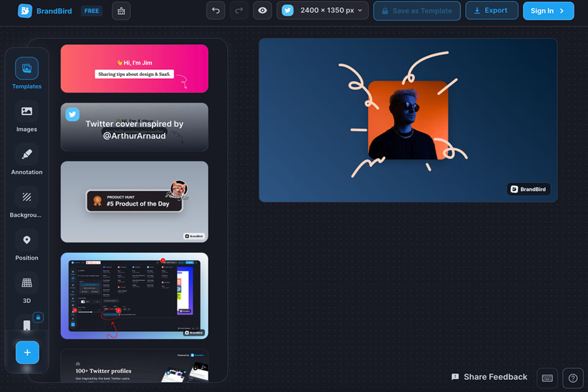Click Save as Template button
This screenshot has width=588, height=392.
tap(417, 11)
